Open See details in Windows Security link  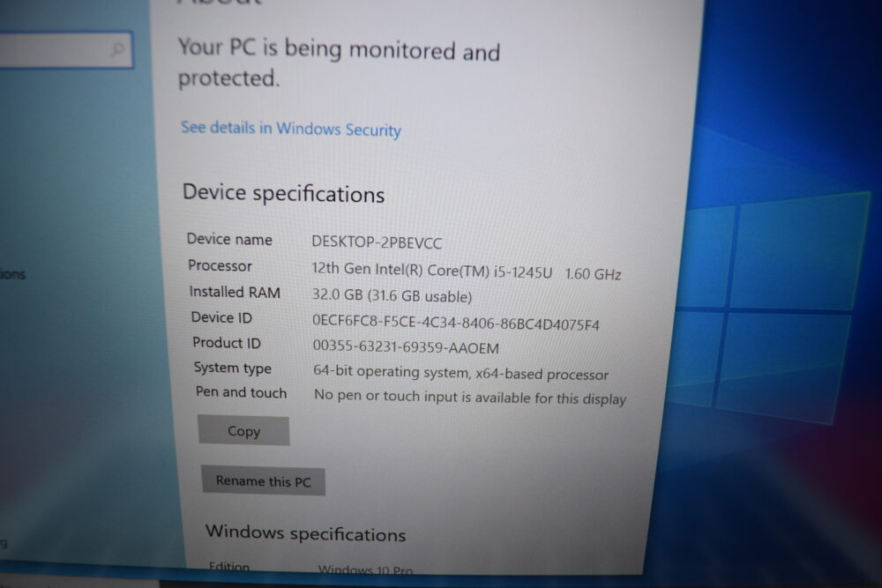click(291, 129)
